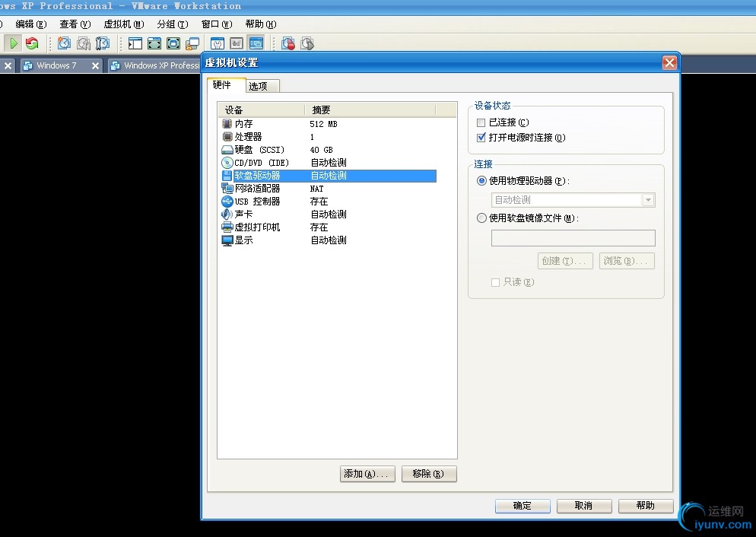Uncheck 打开电源时连接(O) checkbox
The height and width of the screenshot is (537, 756).
point(481,138)
